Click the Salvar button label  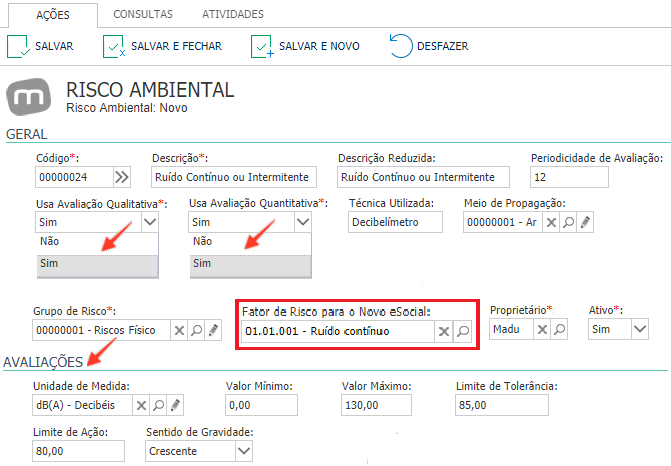tap(54, 46)
